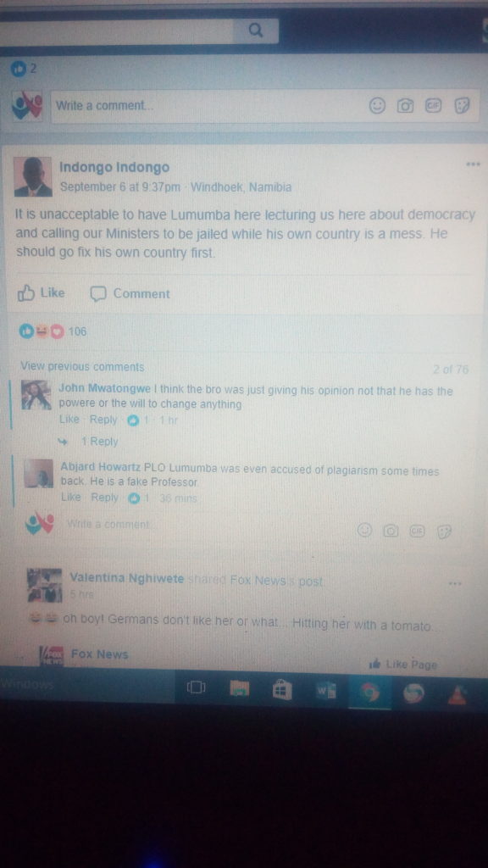View reactions count 106
The height and width of the screenshot is (868, 488).
pos(77,331)
